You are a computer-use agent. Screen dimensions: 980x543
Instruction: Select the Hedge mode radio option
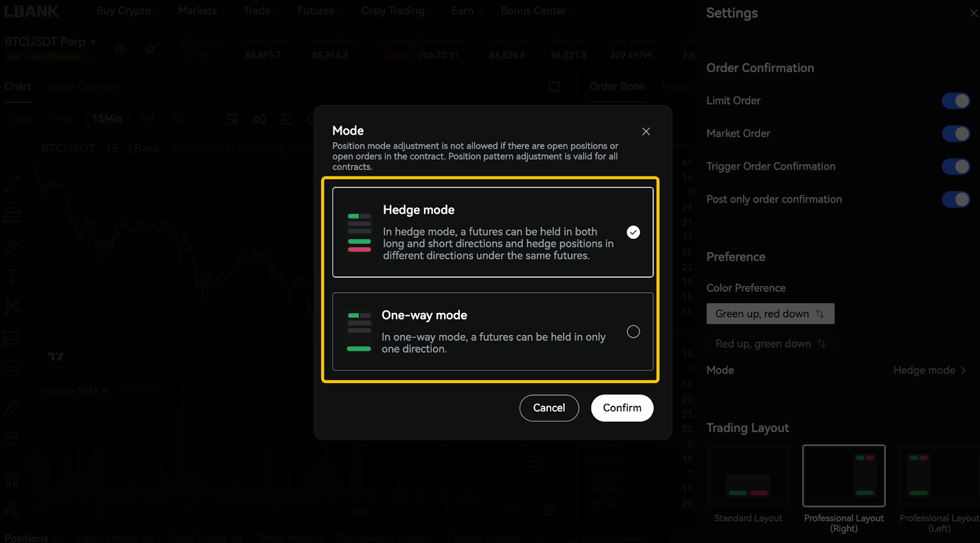pos(633,232)
